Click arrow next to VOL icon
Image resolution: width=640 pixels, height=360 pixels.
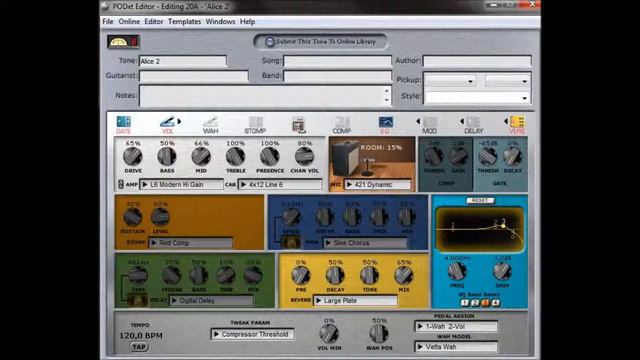click(x=179, y=121)
